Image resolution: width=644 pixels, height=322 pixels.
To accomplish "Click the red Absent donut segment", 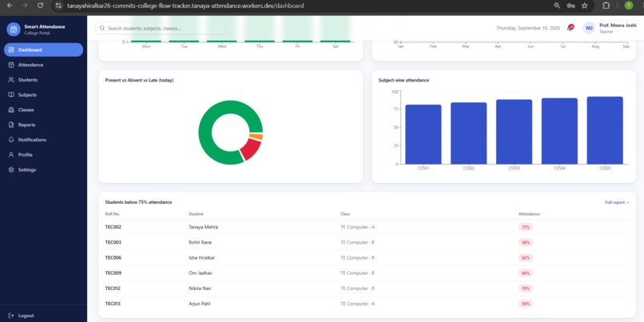I will (x=251, y=149).
